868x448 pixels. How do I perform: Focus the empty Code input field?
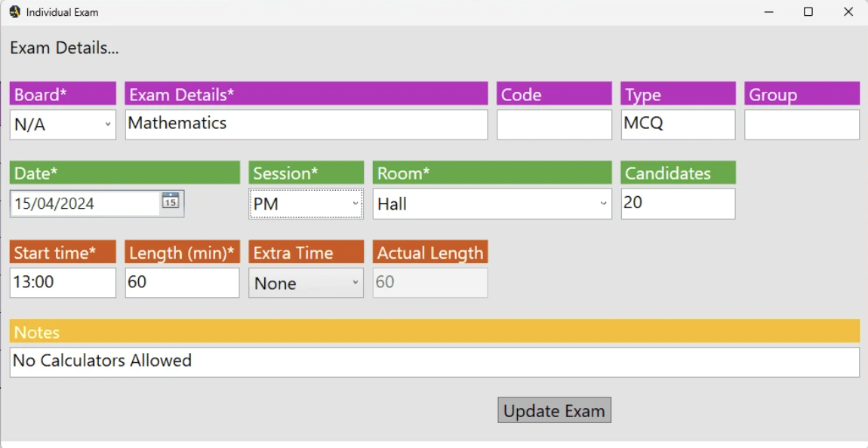[x=554, y=124]
